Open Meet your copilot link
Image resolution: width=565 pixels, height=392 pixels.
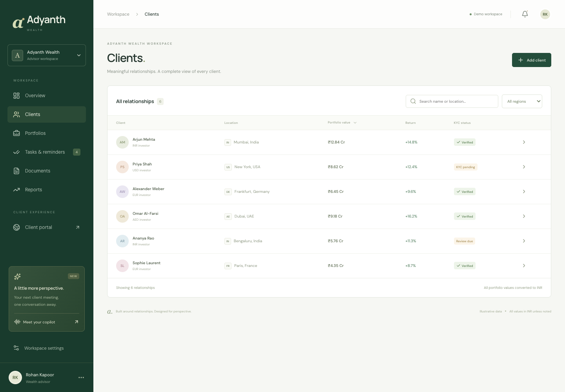47,322
